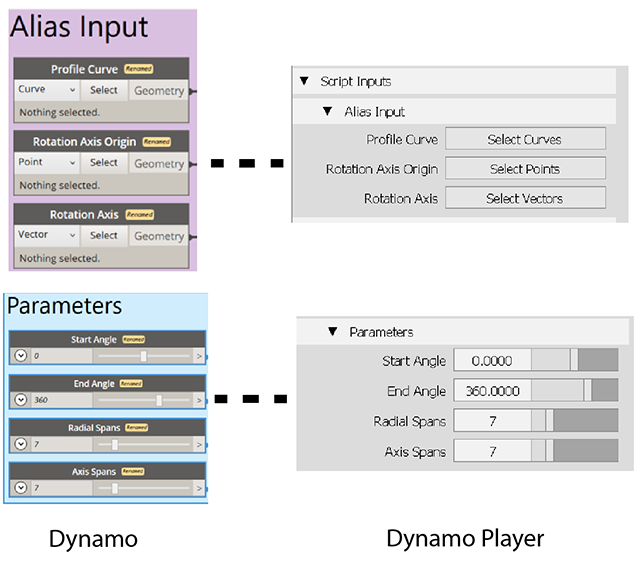The image size is (640, 568).
Task: Click the Renamed badge on End Angle node
Action: coord(131,384)
